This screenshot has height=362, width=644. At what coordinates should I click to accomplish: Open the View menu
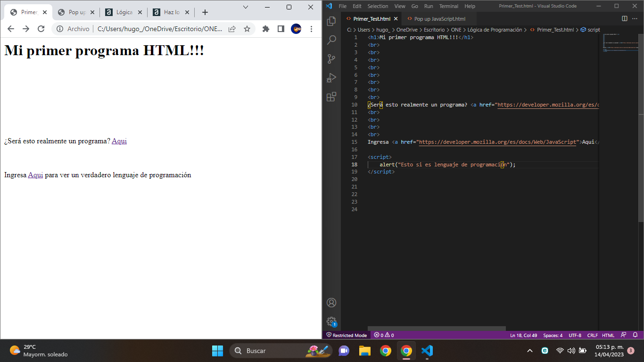pos(400,6)
